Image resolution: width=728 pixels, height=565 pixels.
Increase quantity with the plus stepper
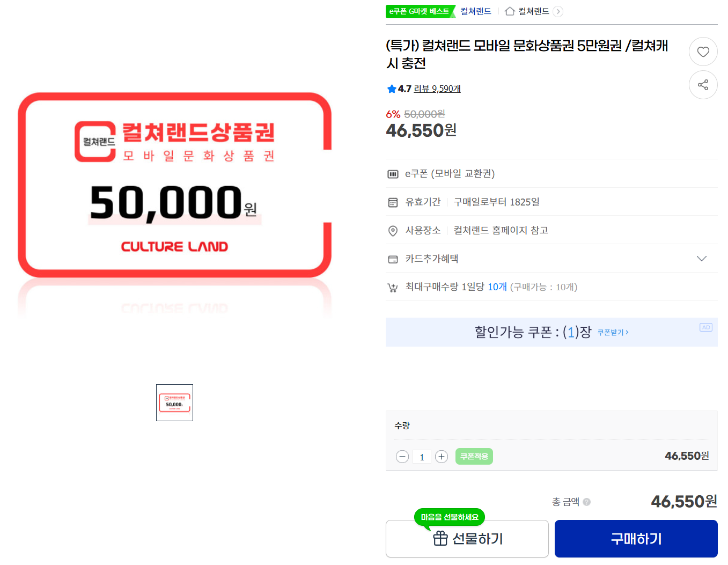click(x=442, y=457)
